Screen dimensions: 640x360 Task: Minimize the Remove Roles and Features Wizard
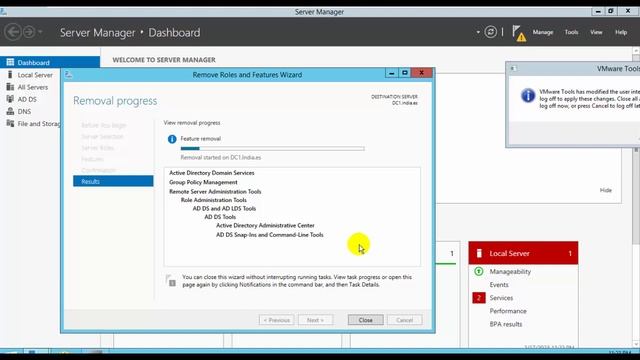coord(391,73)
